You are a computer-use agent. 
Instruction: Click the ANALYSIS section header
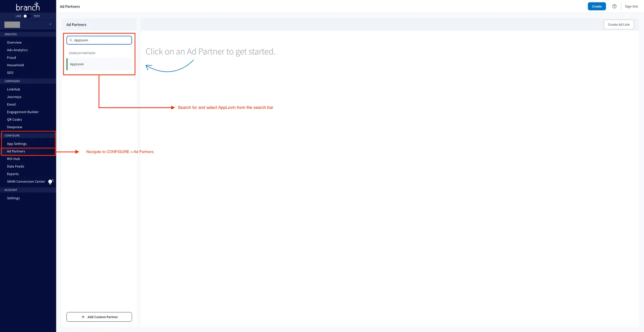pyautogui.click(x=11, y=34)
